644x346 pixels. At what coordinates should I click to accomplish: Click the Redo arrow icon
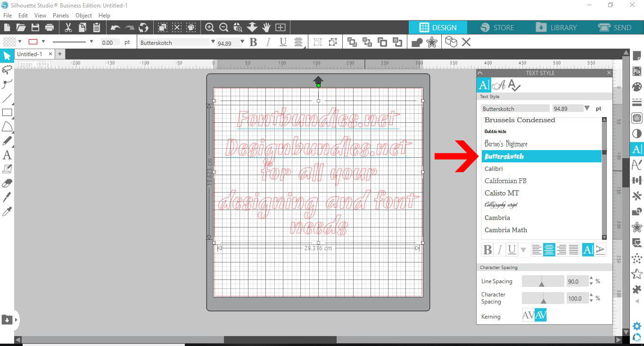coord(130,28)
